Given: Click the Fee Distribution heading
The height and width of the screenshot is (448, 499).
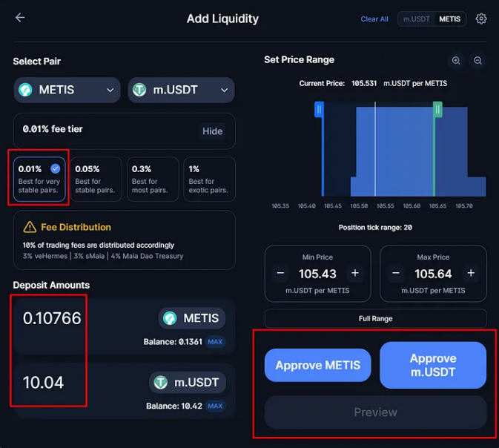Looking at the screenshot, I should pyautogui.click(x=76, y=227).
